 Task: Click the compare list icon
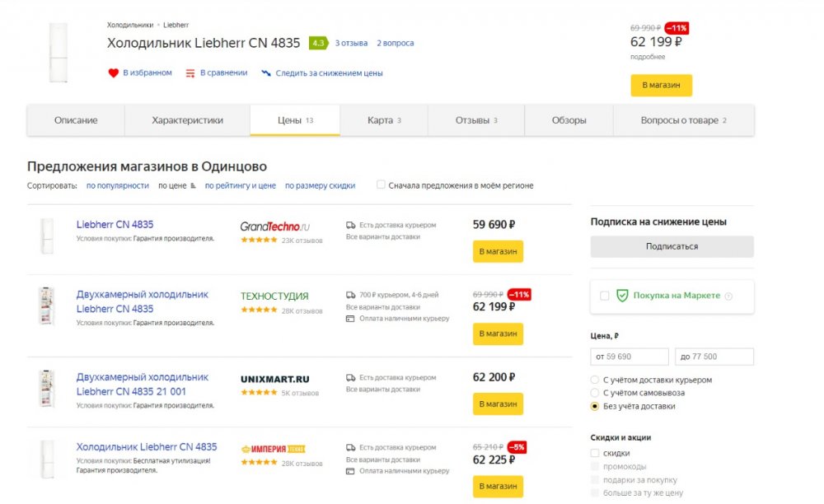click(190, 73)
